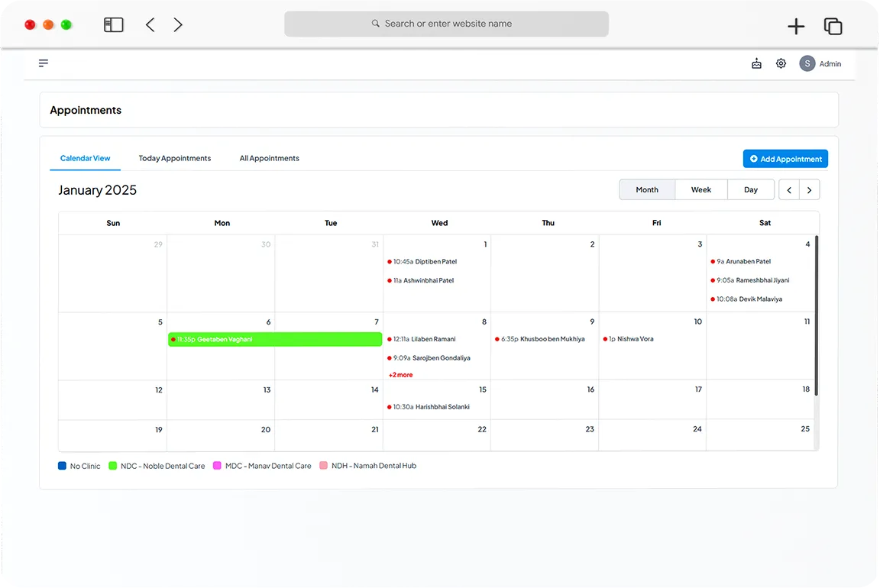The width and height of the screenshot is (880, 588).
Task: Open settings gear icon in header
Action: coord(781,63)
